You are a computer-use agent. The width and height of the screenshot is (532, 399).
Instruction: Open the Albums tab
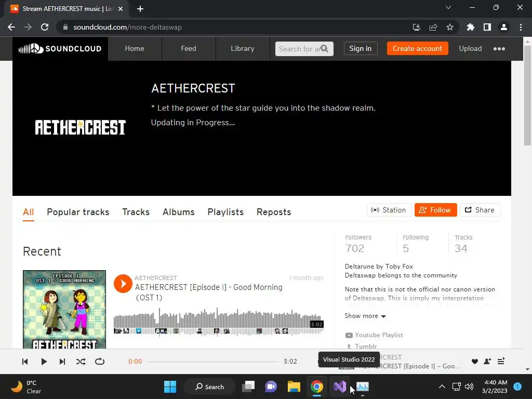[179, 212]
